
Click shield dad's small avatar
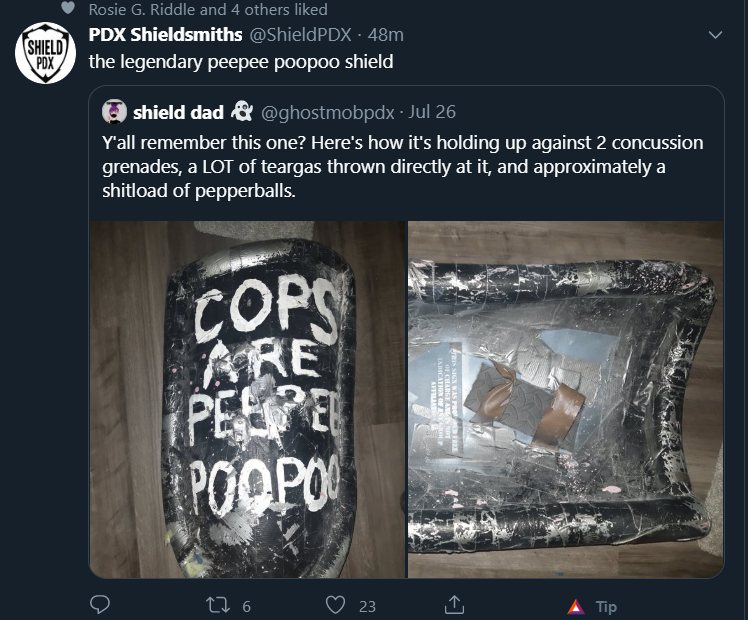[x=114, y=112]
